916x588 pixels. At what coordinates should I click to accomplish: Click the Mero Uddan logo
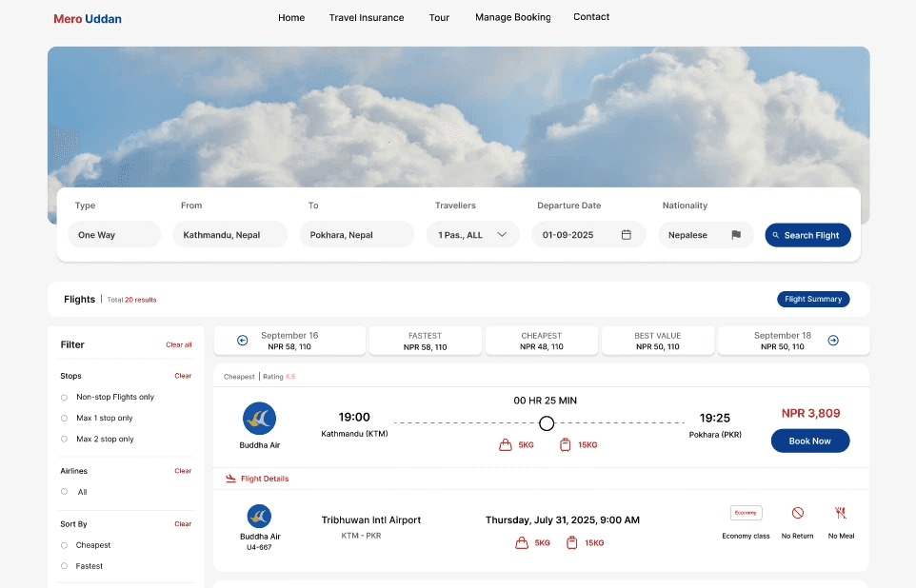point(88,19)
